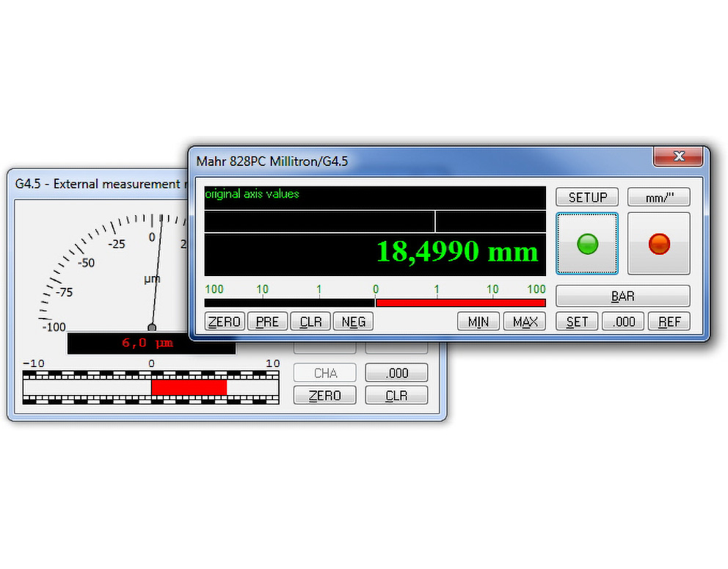Click the red -10 to 10 bar graph
The height and width of the screenshot is (569, 728).
pos(189,387)
